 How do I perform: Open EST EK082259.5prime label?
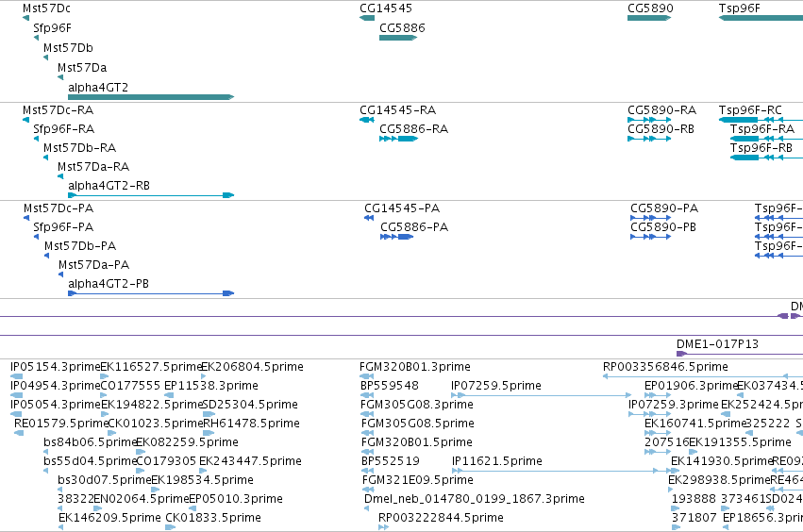[x=188, y=442]
